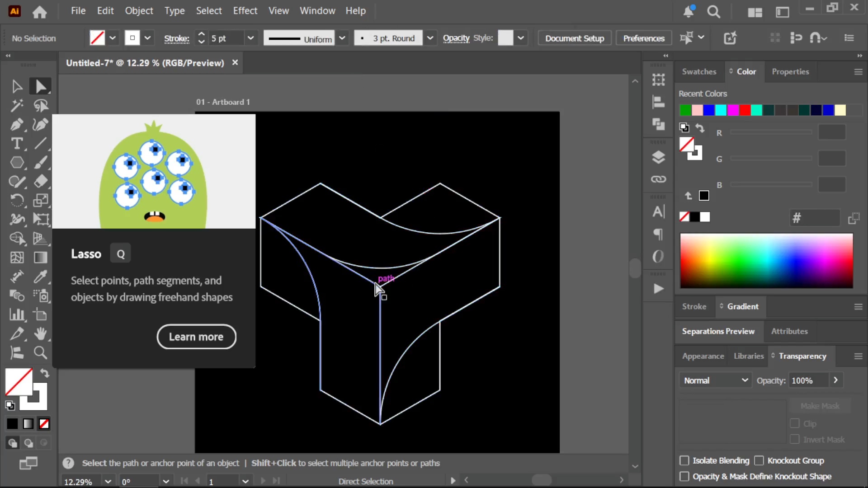Image resolution: width=868 pixels, height=488 pixels.
Task: Select the Scale tool
Action: click(x=41, y=200)
